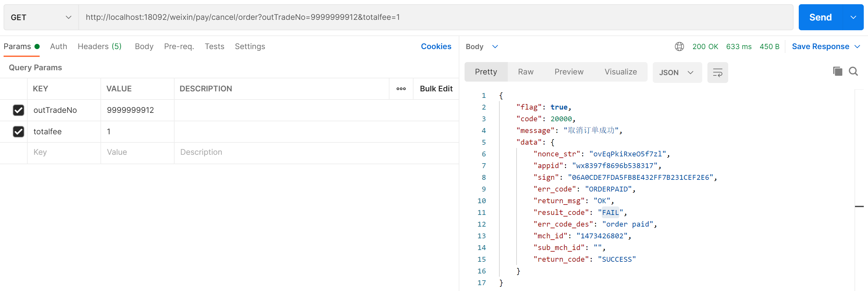Viewport: 868px width, 291px height.
Task: Click the globe network information icon
Action: (x=679, y=46)
